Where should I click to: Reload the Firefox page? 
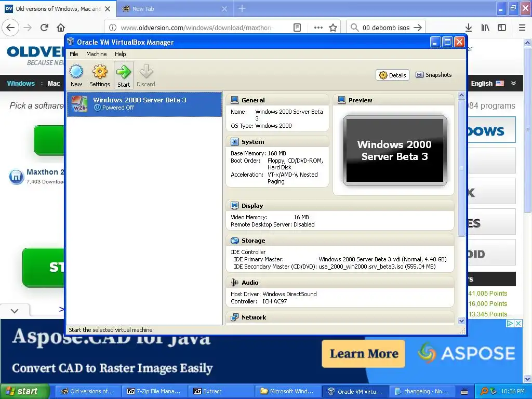45,28
